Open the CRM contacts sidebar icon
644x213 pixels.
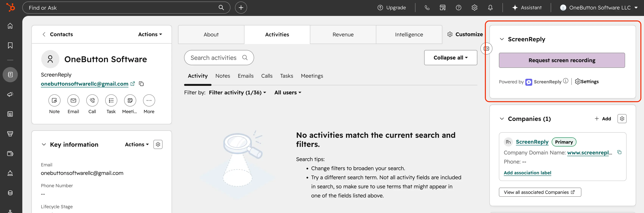pos(10,75)
